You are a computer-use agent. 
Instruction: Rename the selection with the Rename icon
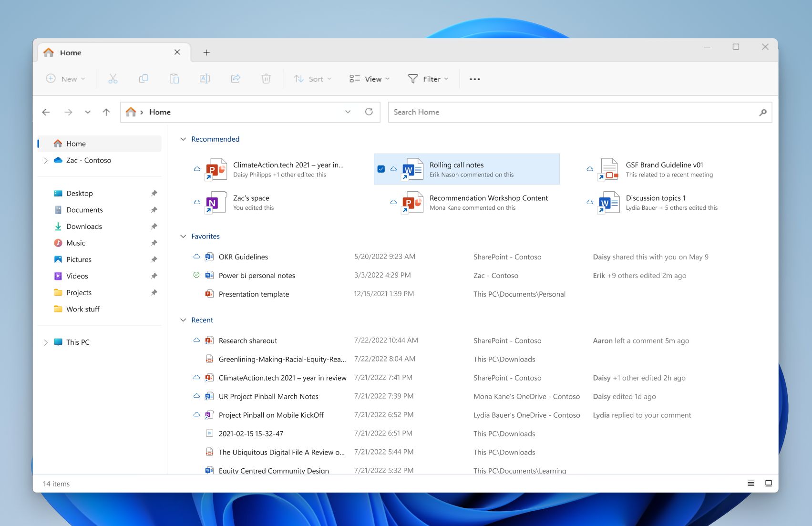[205, 79]
